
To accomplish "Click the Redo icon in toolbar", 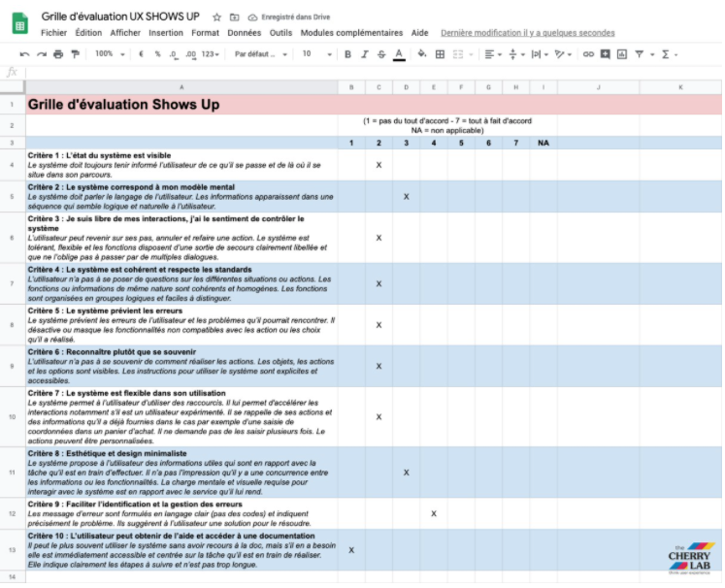I will [42, 54].
